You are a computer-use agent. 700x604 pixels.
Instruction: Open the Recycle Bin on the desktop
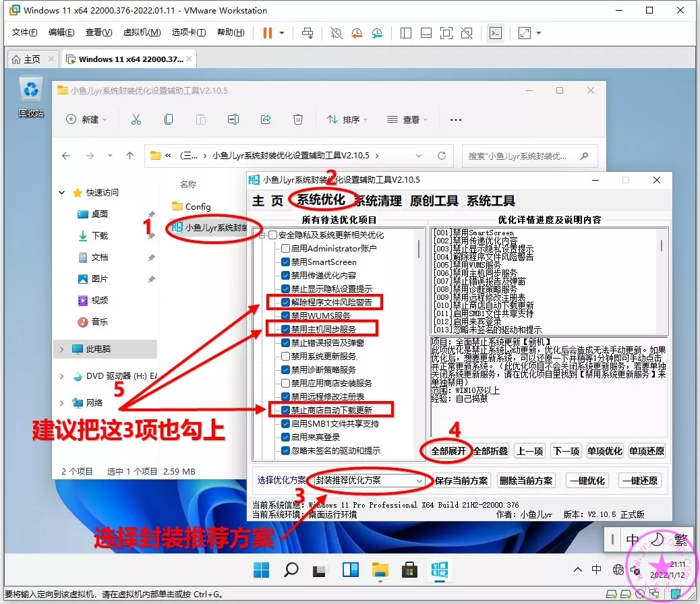(x=31, y=91)
